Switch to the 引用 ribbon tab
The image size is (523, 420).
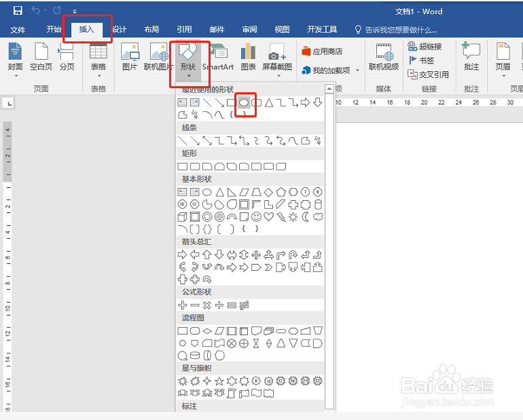point(184,30)
